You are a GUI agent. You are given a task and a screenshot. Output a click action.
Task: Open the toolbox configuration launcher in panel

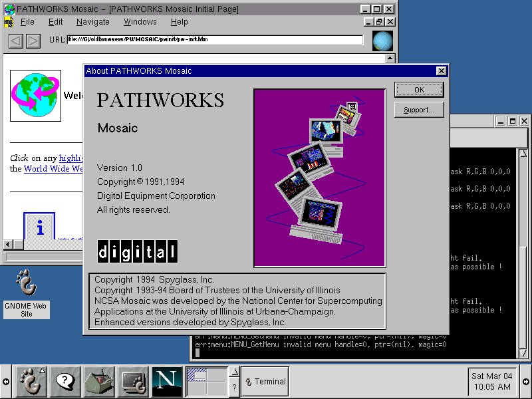click(99, 381)
